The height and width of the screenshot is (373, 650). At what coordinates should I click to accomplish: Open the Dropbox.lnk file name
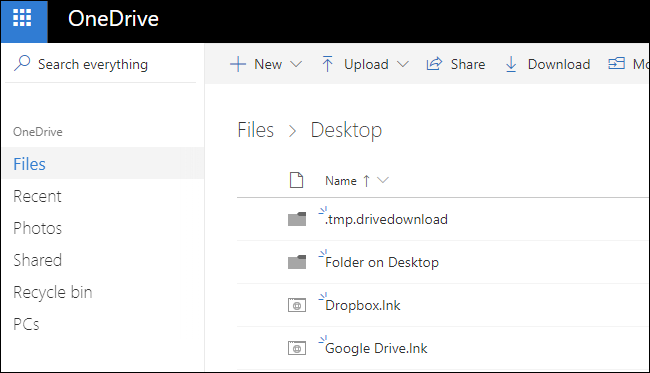363,305
